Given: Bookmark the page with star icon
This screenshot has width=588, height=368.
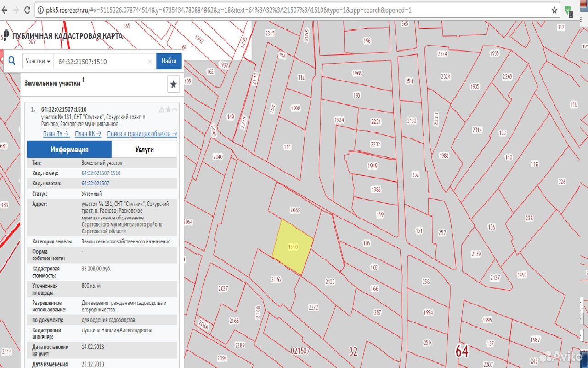Looking at the screenshot, I should (554, 10).
